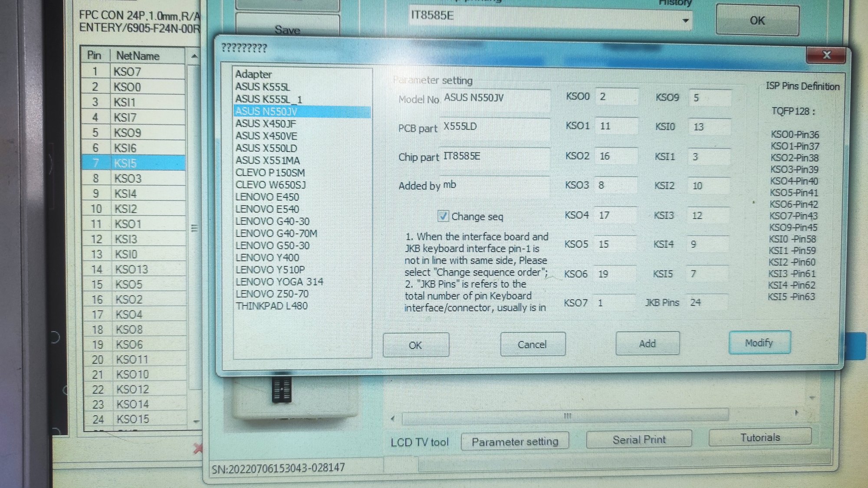Click the Save button in main window
868x488 pixels.
[288, 28]
